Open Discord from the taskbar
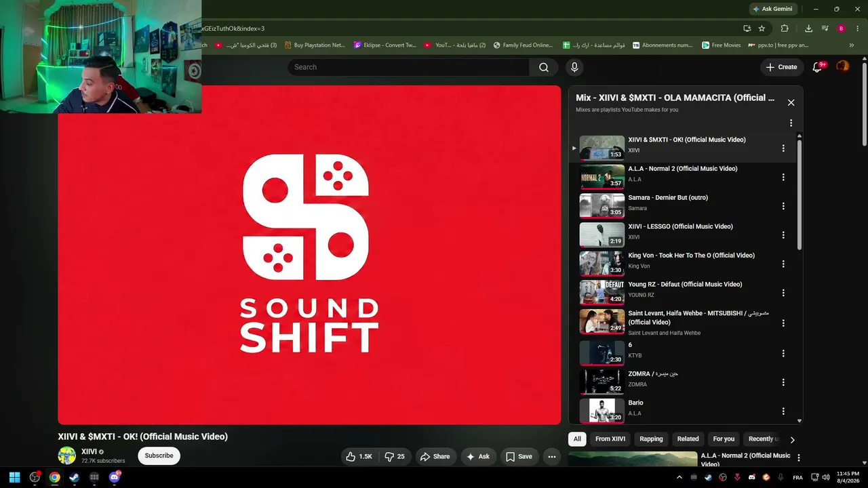 [x=114, y=477]
